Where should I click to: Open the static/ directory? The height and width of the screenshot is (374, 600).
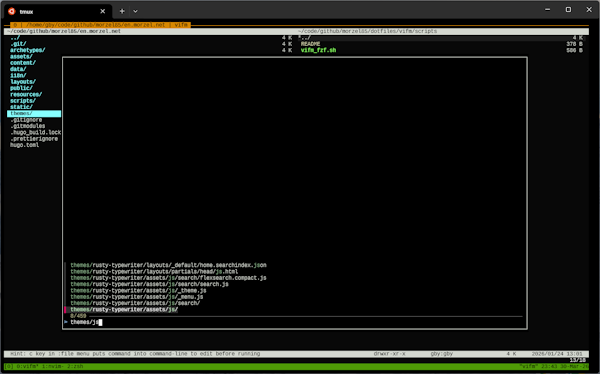21,107
